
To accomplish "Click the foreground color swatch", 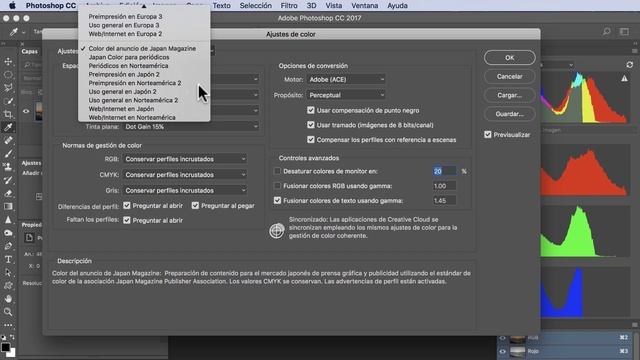I will click(x=5, y=347).
